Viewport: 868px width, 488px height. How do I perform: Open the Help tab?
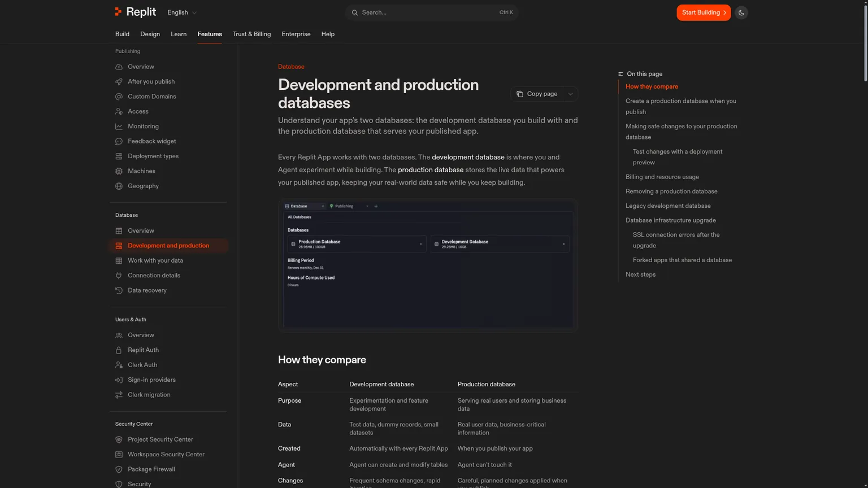click(328, 34)
